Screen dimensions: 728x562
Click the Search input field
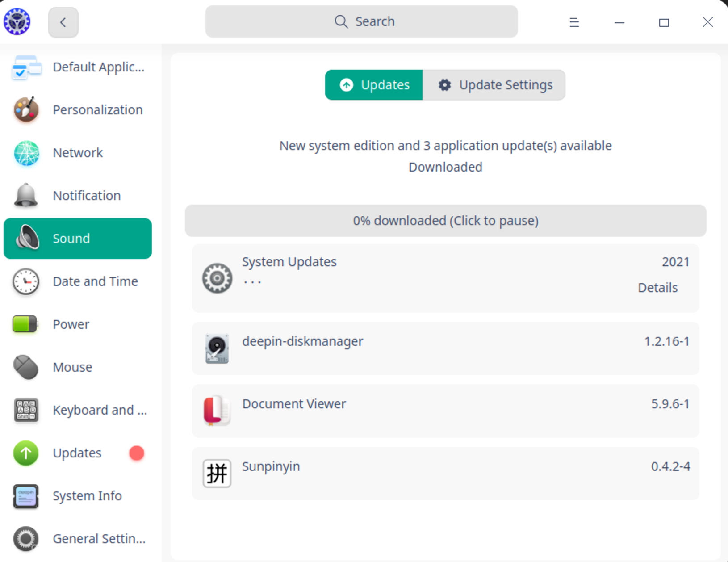point(361,21)
